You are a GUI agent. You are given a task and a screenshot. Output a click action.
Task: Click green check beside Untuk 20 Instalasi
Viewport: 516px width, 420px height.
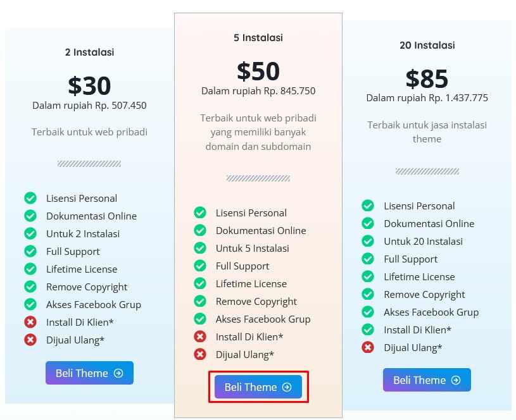tap(368, 241)
